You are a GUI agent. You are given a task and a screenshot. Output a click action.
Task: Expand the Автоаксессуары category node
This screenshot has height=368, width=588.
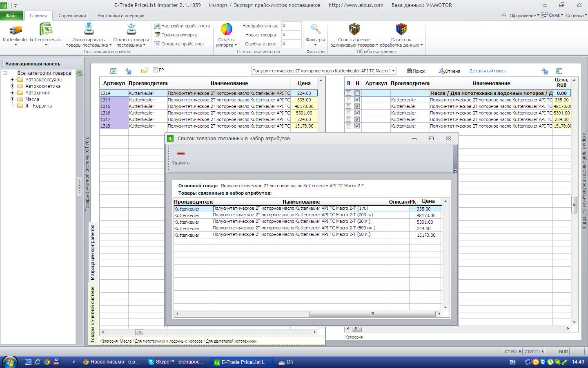click(12, 80)
